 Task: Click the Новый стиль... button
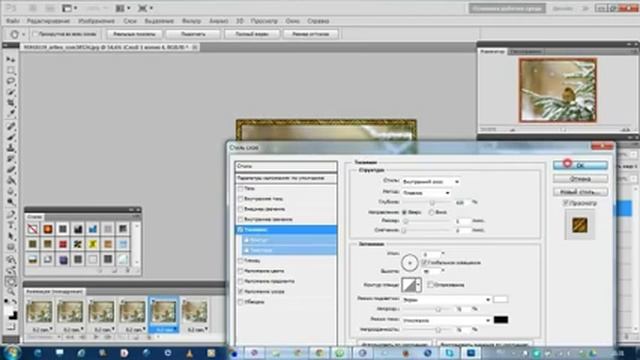tap(580, 191)
